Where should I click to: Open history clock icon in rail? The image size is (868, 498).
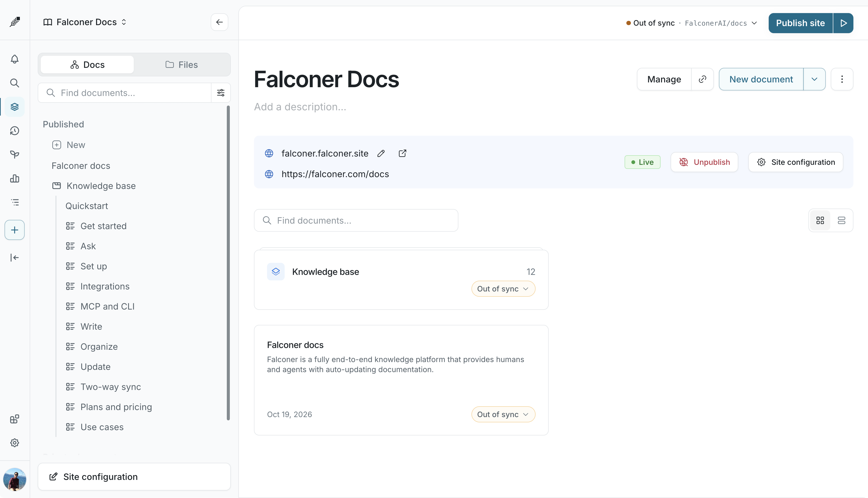14,131
